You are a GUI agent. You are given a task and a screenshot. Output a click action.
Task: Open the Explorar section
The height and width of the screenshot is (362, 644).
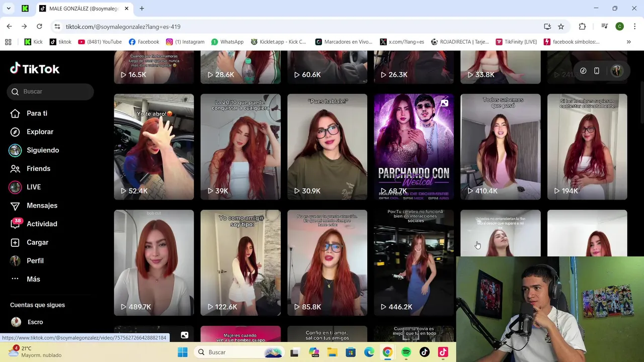pyautogui.click(x=32, y=132)
